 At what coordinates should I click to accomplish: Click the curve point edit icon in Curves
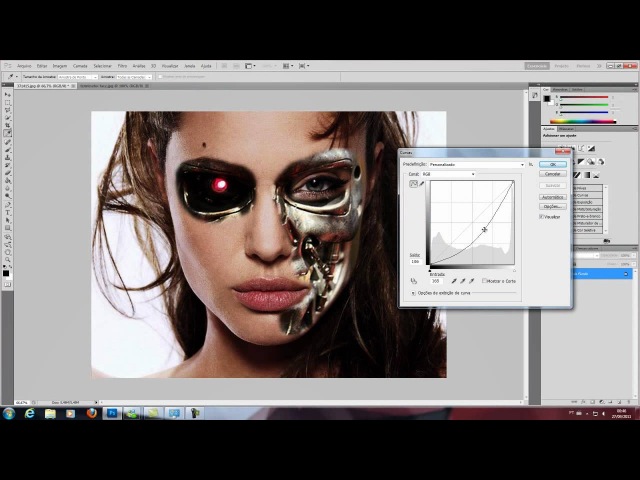[x=413, y=184]
